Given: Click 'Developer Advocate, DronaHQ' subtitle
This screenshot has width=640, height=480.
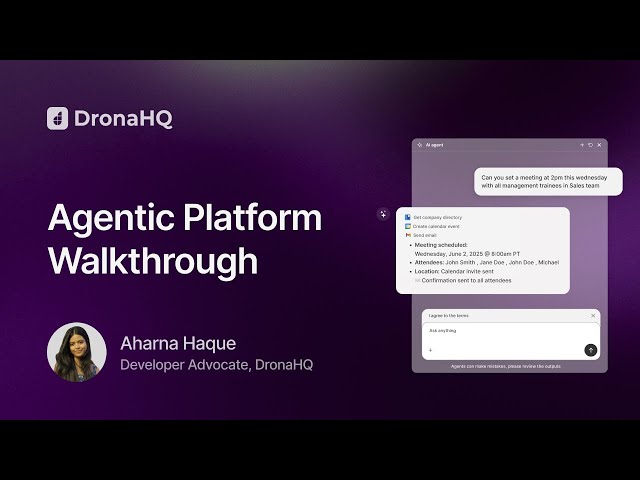Looking at the screenshot, I should (217, 364).
